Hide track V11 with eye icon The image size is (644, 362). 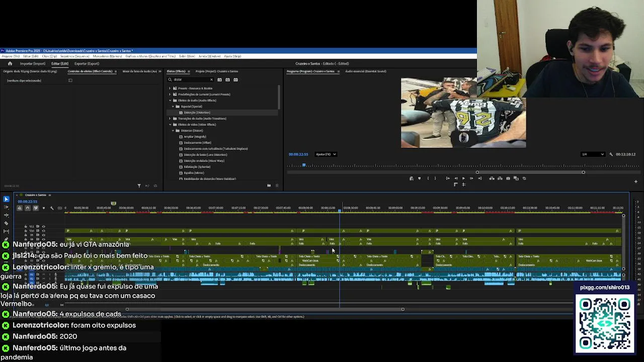pyautogui.click(x=43, y=227)
